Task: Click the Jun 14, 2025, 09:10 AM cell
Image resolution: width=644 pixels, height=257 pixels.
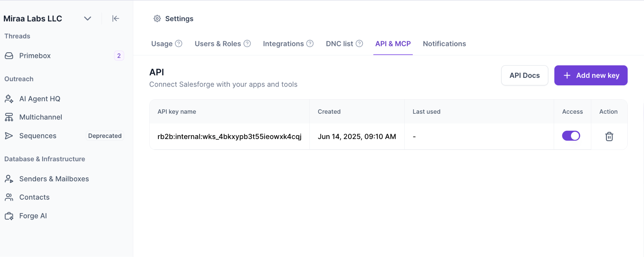Action: point(357,136)
